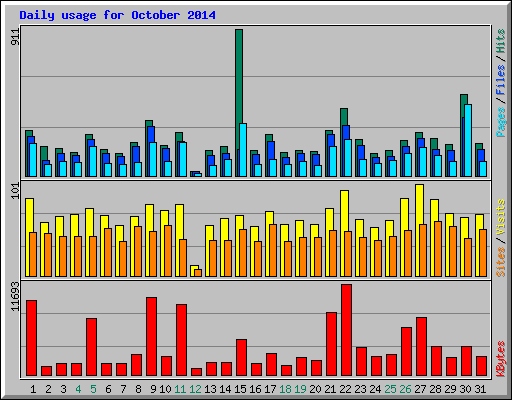
Task: Click green weekend day label 4
Action: pos(78,389)
